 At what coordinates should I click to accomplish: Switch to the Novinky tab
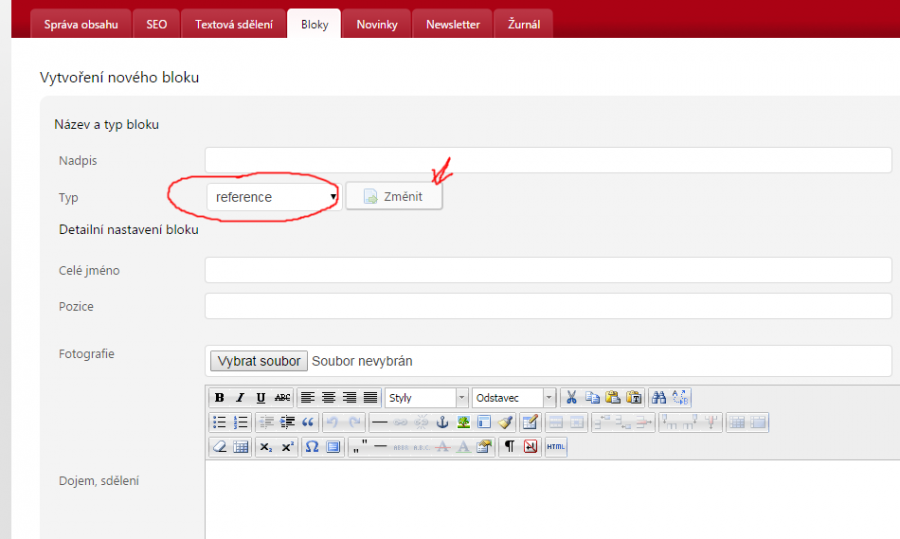click(376, 24)
